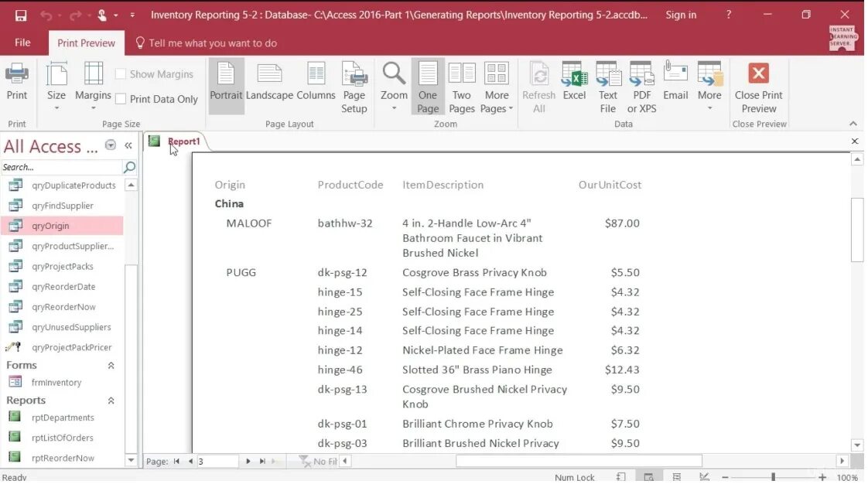Close the Report1 tab with X
The height and width of the screenshot is (484, 868).
click(855, 141)
